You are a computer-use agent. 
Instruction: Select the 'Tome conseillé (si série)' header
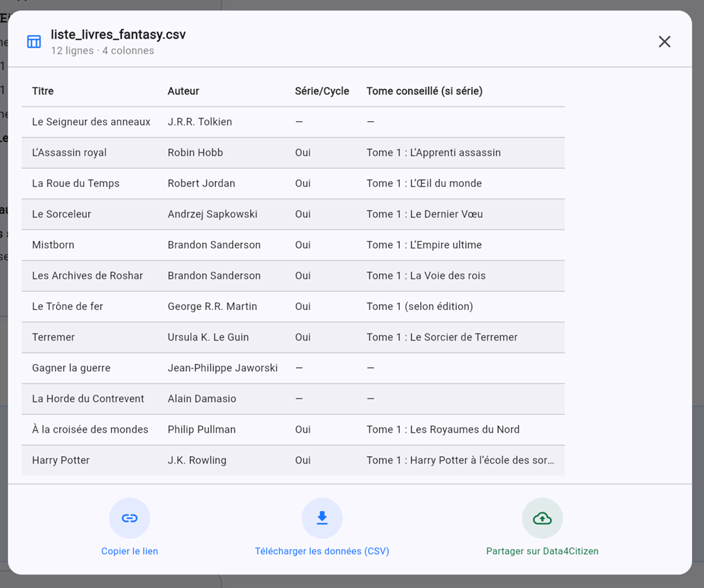tap(424, 91)
